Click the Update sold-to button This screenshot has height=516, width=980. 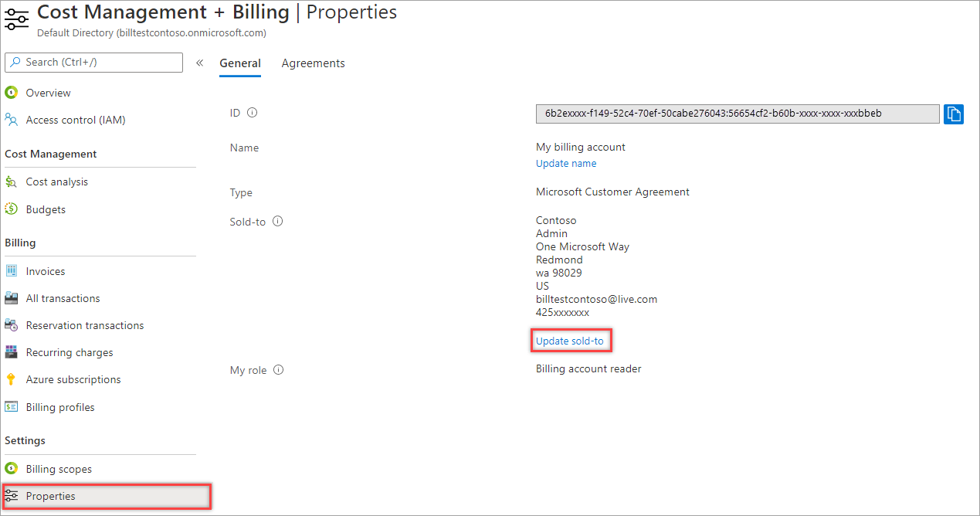click(571, 340)
